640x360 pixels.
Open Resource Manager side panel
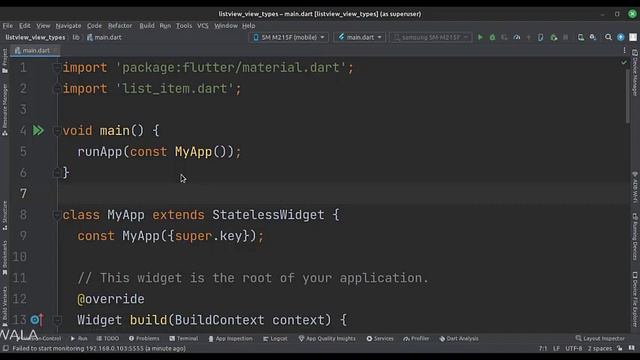pyautogui.click(x=5, y=109)
